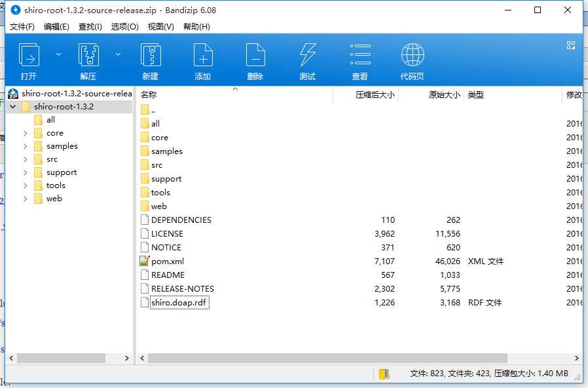The image size is (588, 388).
Task: Select the 'all' folder icon in the file list
Action: [x=145, y=123]
